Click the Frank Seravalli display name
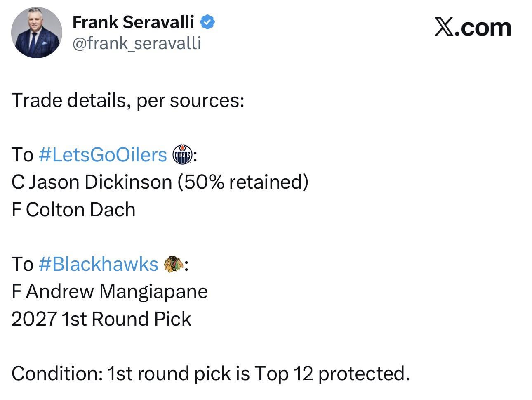 point(133,22)
